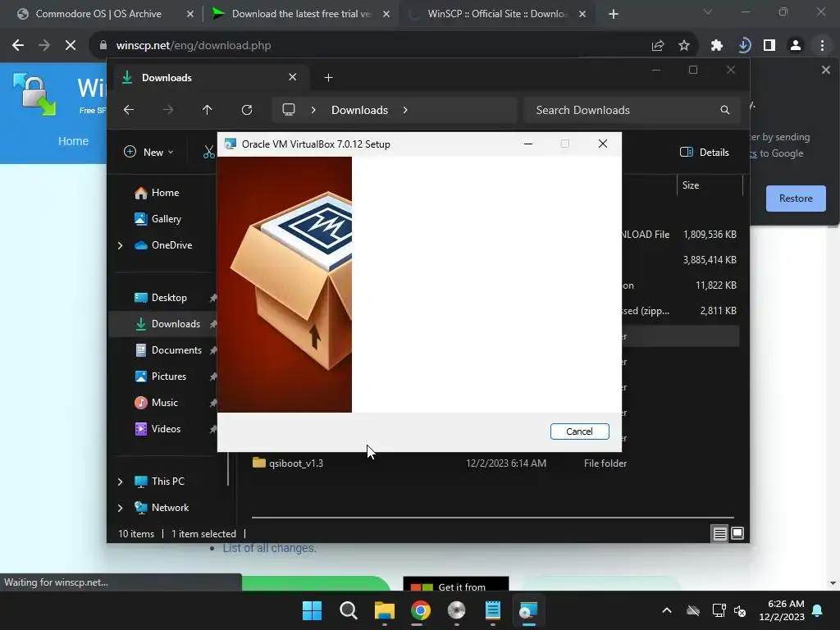This screenshot has height=630, width=840.
Task: Open Chrome three-dot menu
Action: click(x=822, y=46)
